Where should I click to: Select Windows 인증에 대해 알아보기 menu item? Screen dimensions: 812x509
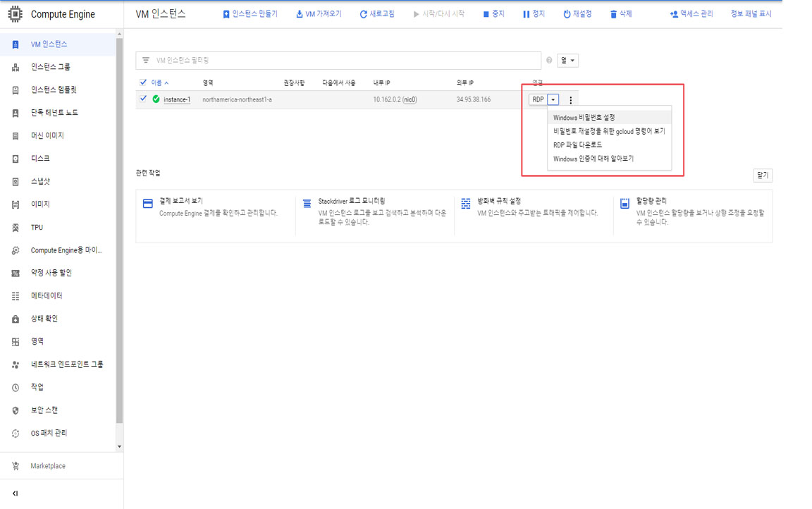[610, 159]
